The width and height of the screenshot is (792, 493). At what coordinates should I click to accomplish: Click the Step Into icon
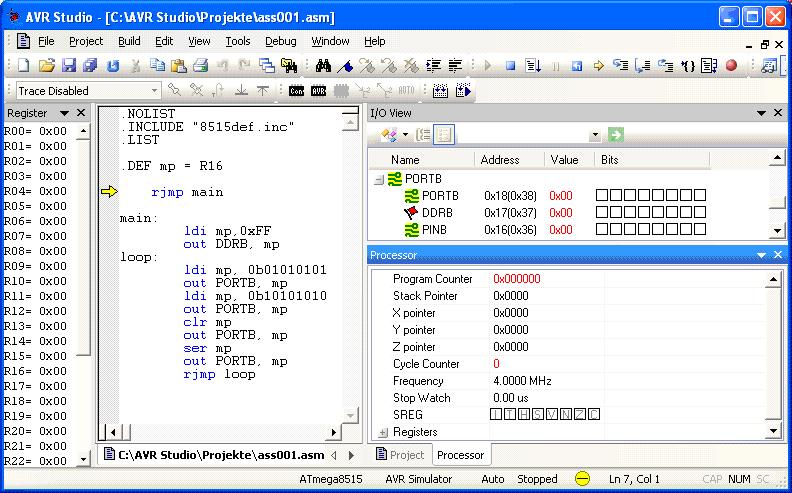[620, 66]
